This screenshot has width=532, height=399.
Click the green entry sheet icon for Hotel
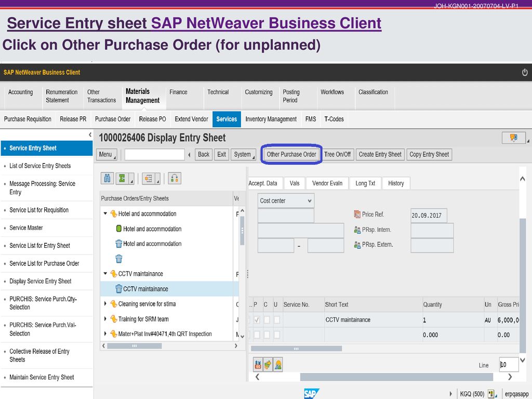(x=119, y=229)
